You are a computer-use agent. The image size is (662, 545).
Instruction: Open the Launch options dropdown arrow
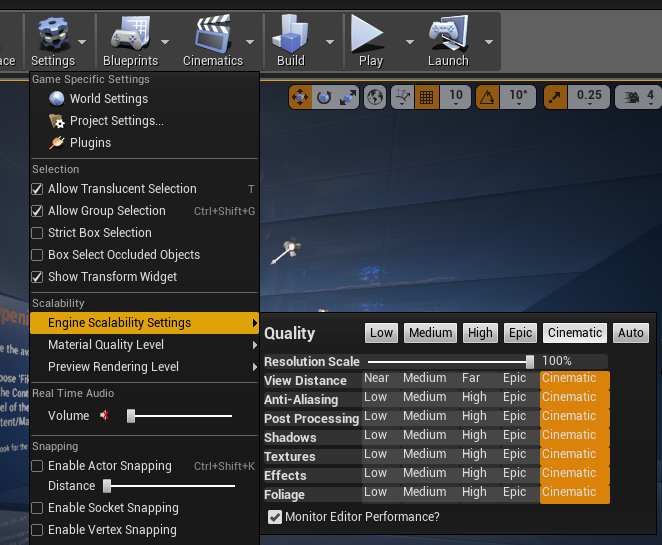click(x=489, y=42)
